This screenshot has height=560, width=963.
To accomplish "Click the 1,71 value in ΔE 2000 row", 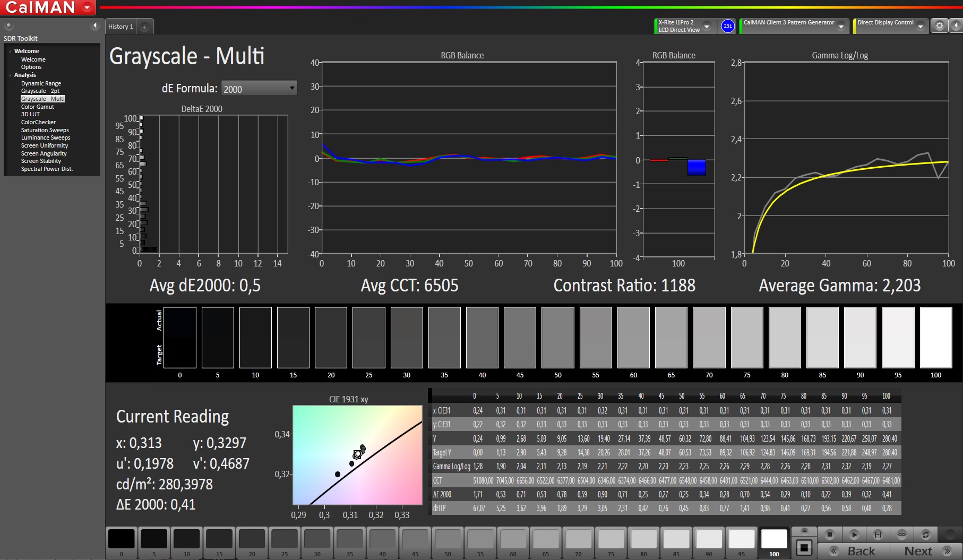I will coord(478,494).
